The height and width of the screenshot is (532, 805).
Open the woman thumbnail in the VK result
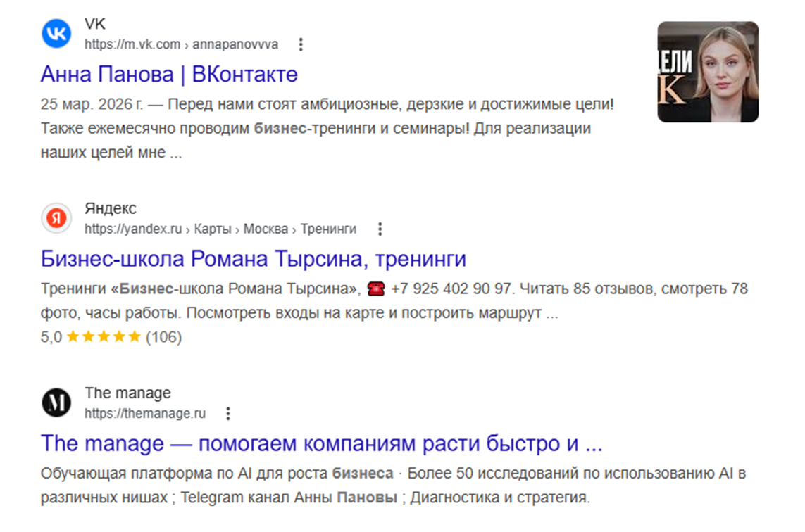tap(708, 72)
